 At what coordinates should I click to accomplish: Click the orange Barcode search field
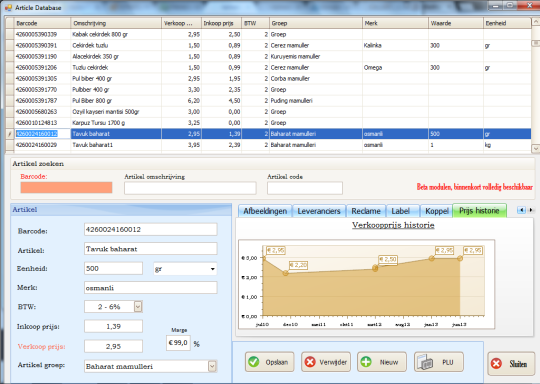click(x=66, y=188)
